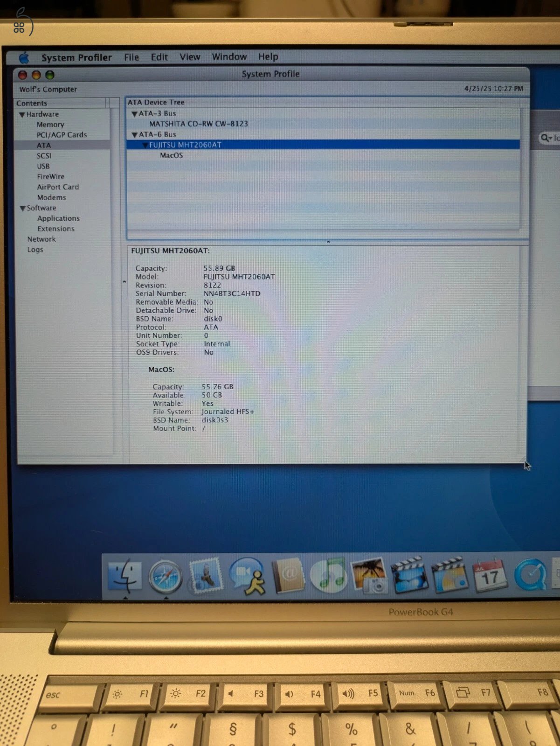Open iChat from the Dock
The height and width of the screenshot is (746, 560).
coord(247,576)
